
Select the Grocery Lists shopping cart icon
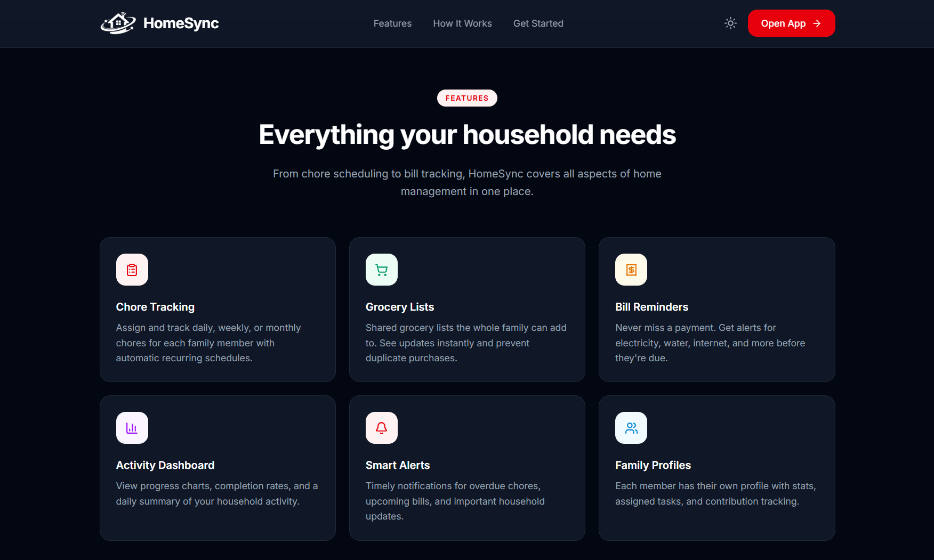[x=381, y=270]
